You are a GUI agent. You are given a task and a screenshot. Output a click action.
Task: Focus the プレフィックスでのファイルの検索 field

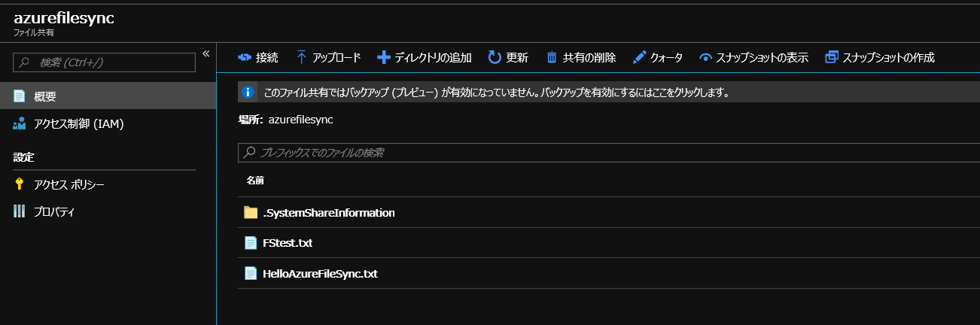pyautogui.click(x=609, y=153)
